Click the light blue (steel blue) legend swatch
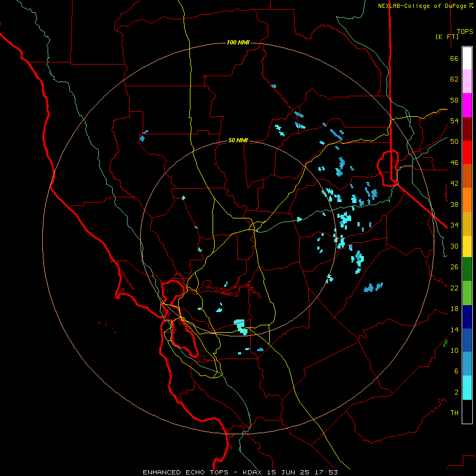This screenshot has width=476, height=476. [x=467, y=363]
